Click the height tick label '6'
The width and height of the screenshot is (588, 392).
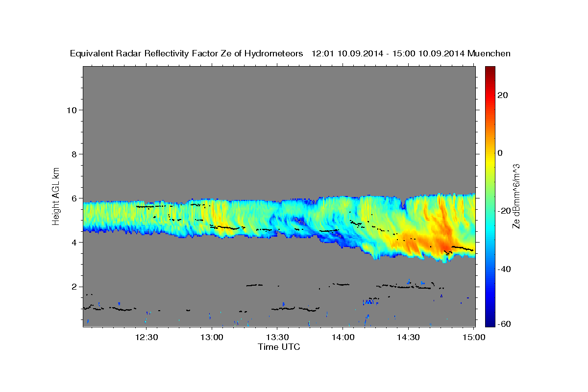point(75,198)
